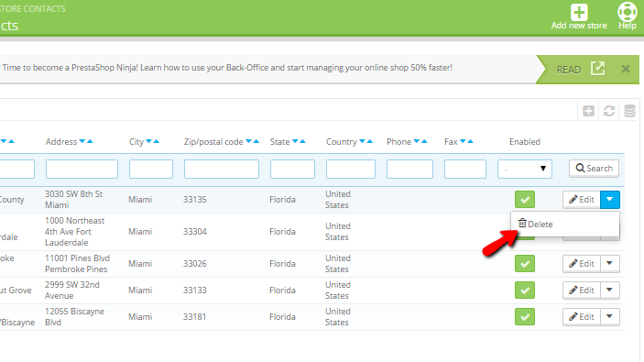644x362 pixels.
Task: Toggle enabled status for 11001 Pines Blvd store
Action: coord(525,264)
